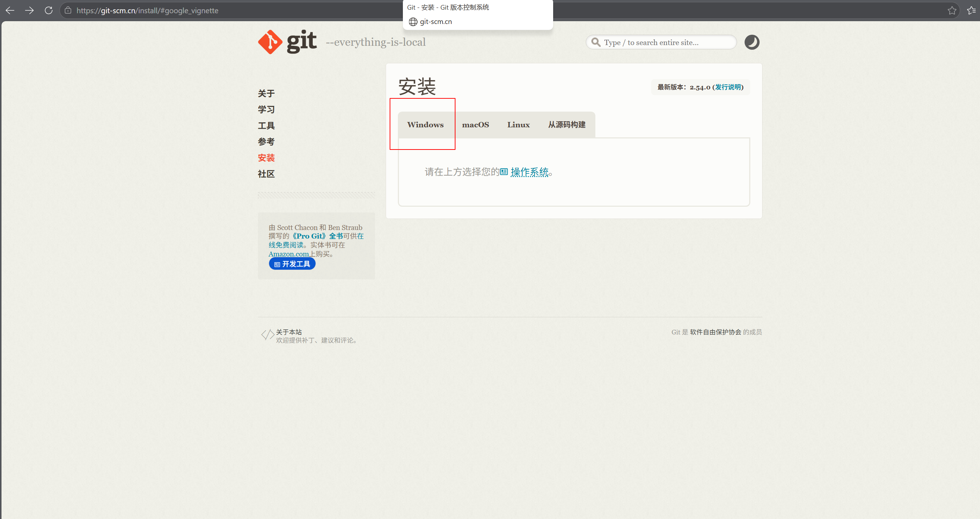Open 社区 in the sidebar

[266, 174]
